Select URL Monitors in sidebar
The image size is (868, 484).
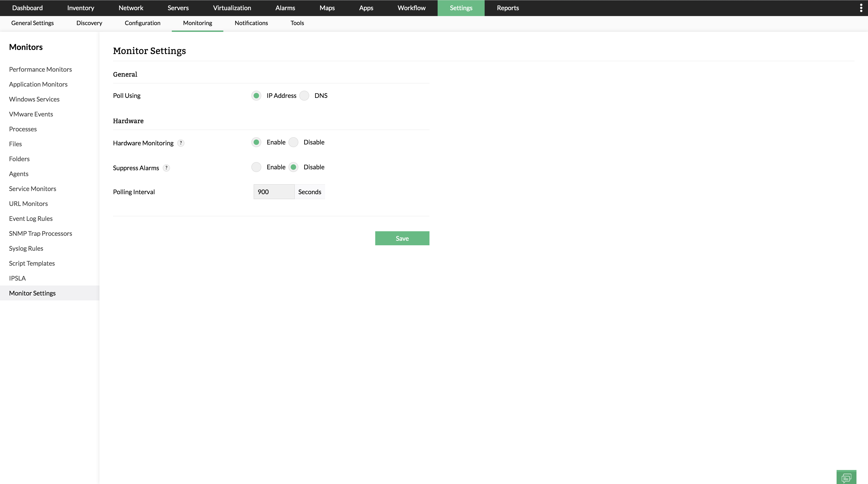(x=28, y=204)
